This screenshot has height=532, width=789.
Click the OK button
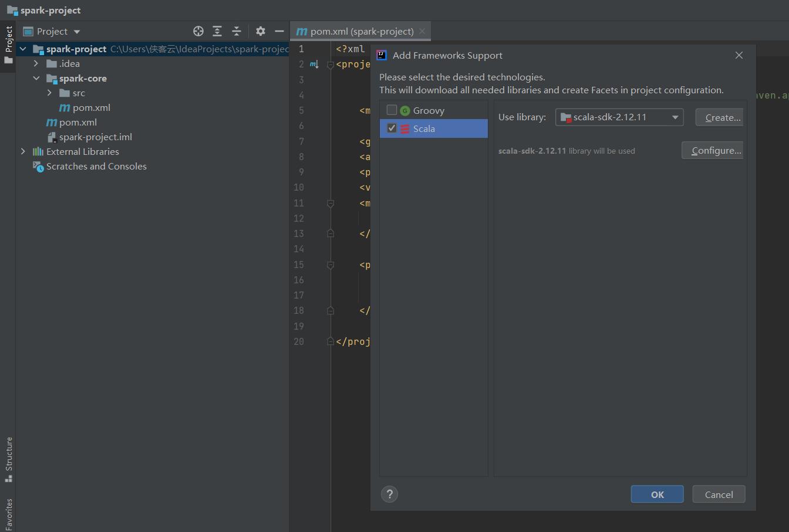657,494
